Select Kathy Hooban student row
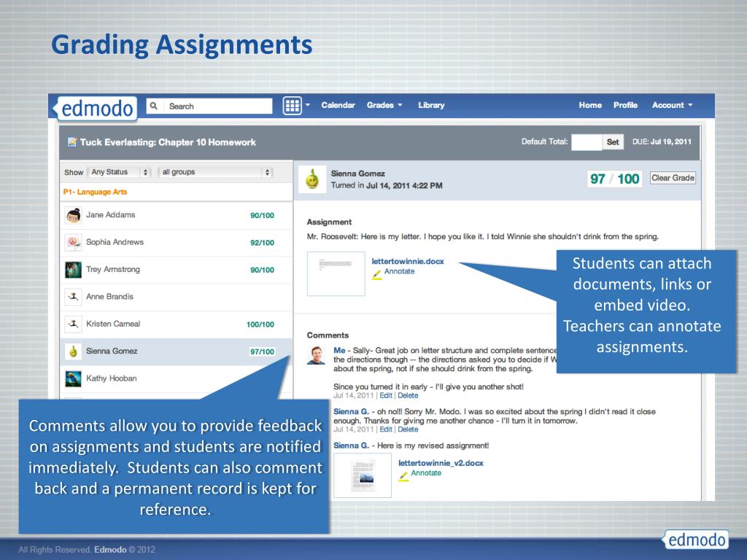This screenshot has height=560, width=747. click(x=177, y=378)
